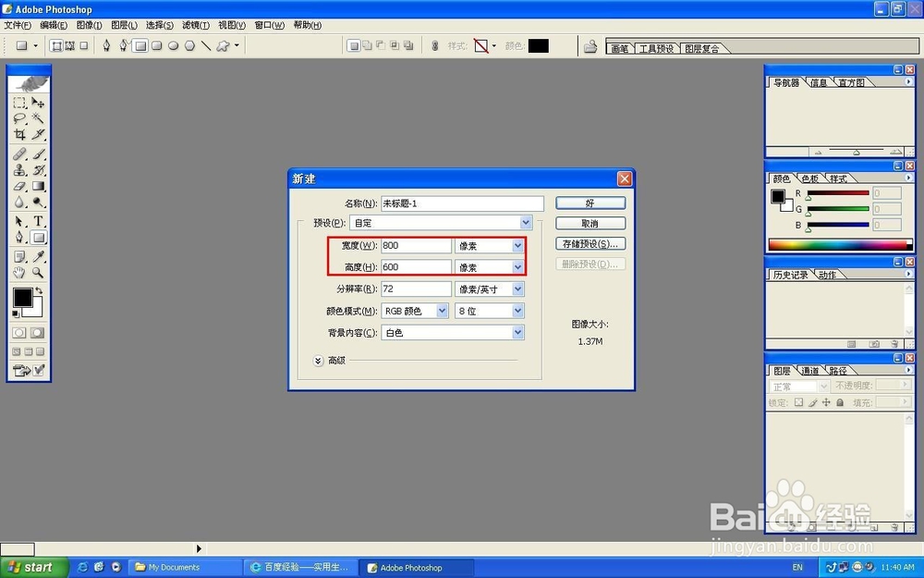Viewport: 924px width, 578px height.
Task: Choose the Clone Stamp tool
Action: coord(19,169)
